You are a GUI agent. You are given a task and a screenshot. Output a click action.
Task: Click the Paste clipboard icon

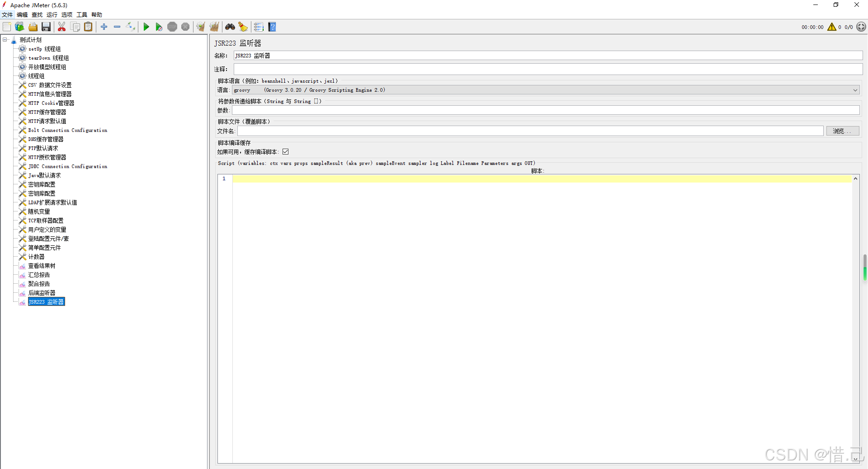click(x=88, y=27)
